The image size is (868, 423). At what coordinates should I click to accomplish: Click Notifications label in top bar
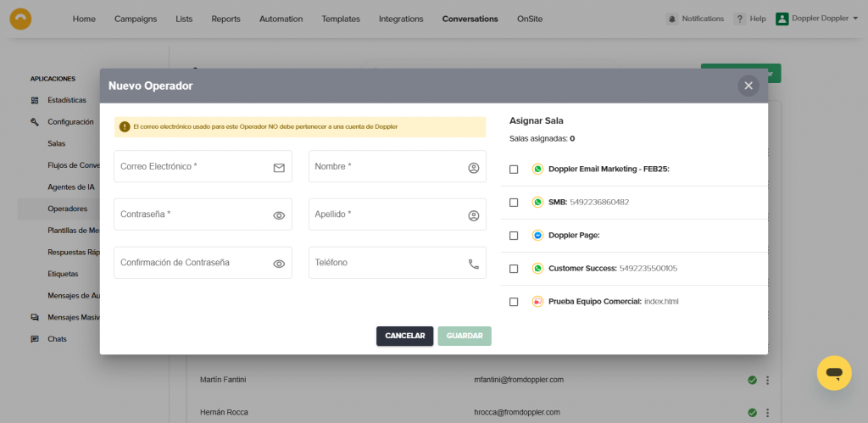click(703, 19)
